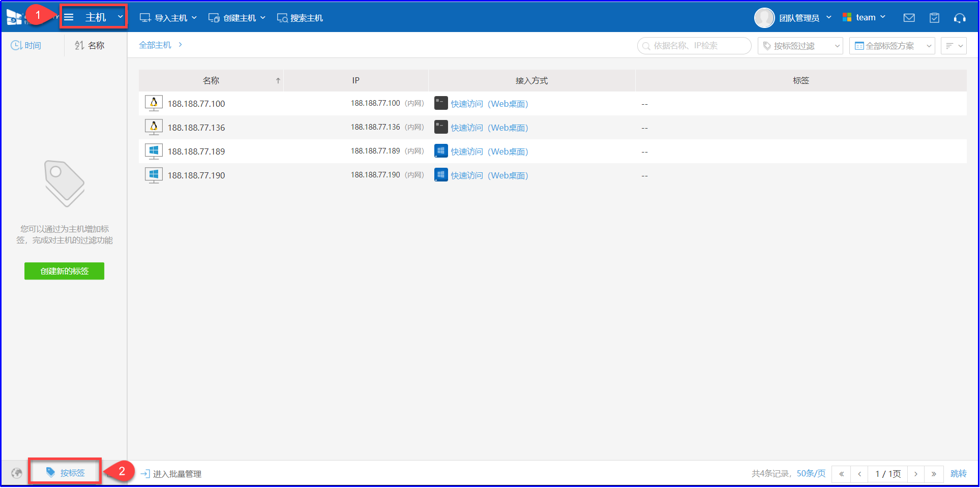Click the Windows icon for host 188.188.77.189
Image resolution: width=980 pixels, height=488 pixels.
(154, 151)
